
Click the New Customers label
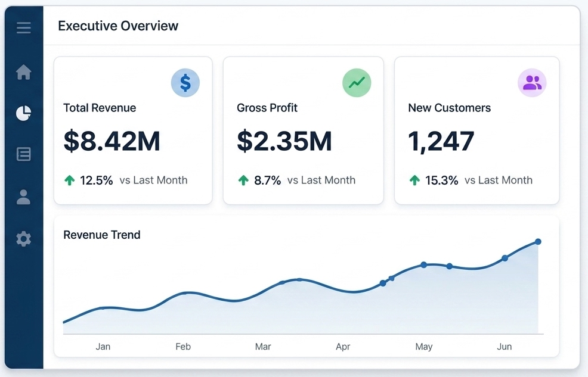449,108
